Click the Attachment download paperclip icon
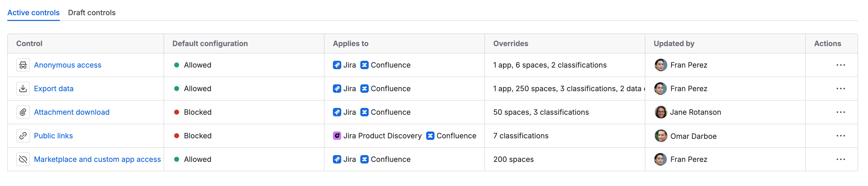Image resolution: width=868 pixels, height=186 pixels. (x=23, y=112)
